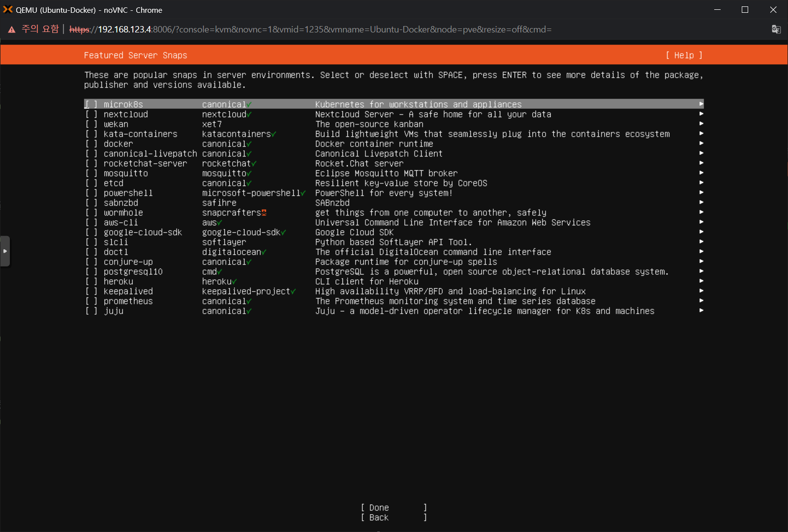This screenshot has height=532, width=788.
Task: Click the slcli snap name
Action: (x=116, y=242)
